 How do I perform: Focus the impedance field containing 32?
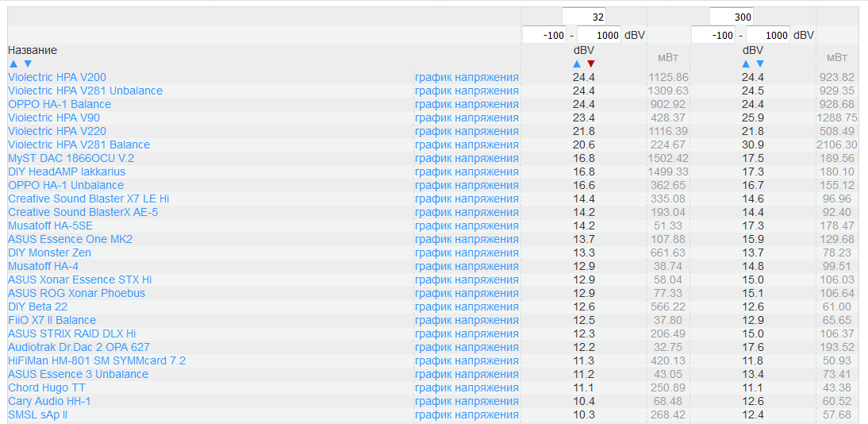584,17
